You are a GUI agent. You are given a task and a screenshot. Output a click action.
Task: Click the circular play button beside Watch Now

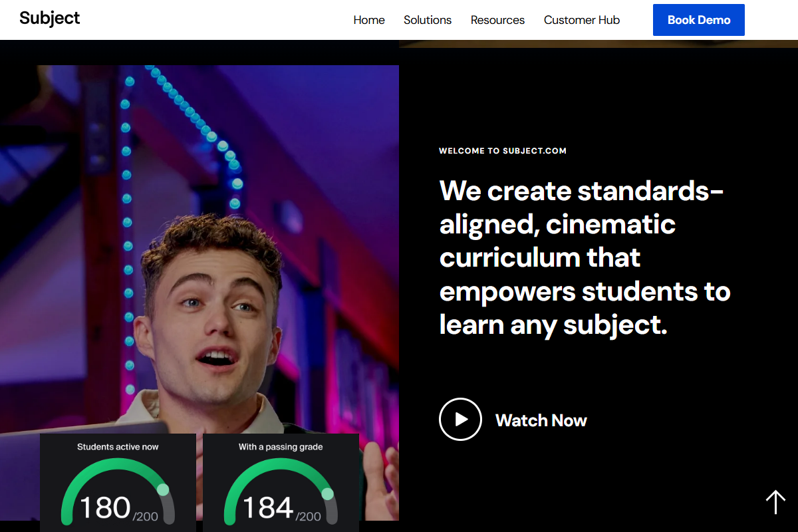(x=460, y=419)
